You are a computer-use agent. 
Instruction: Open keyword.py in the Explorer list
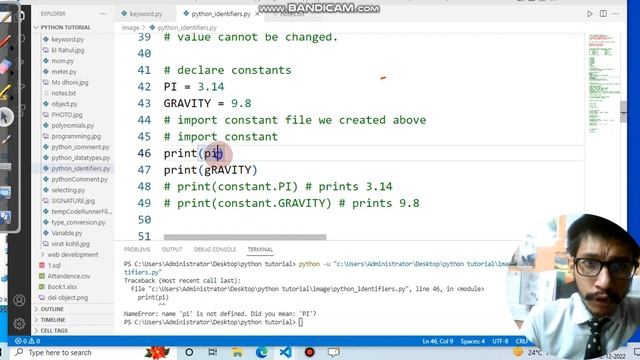coord(67,40)
